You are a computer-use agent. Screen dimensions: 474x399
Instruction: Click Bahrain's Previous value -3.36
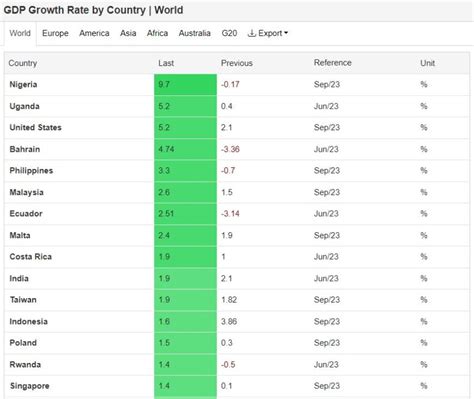(230, 149)
